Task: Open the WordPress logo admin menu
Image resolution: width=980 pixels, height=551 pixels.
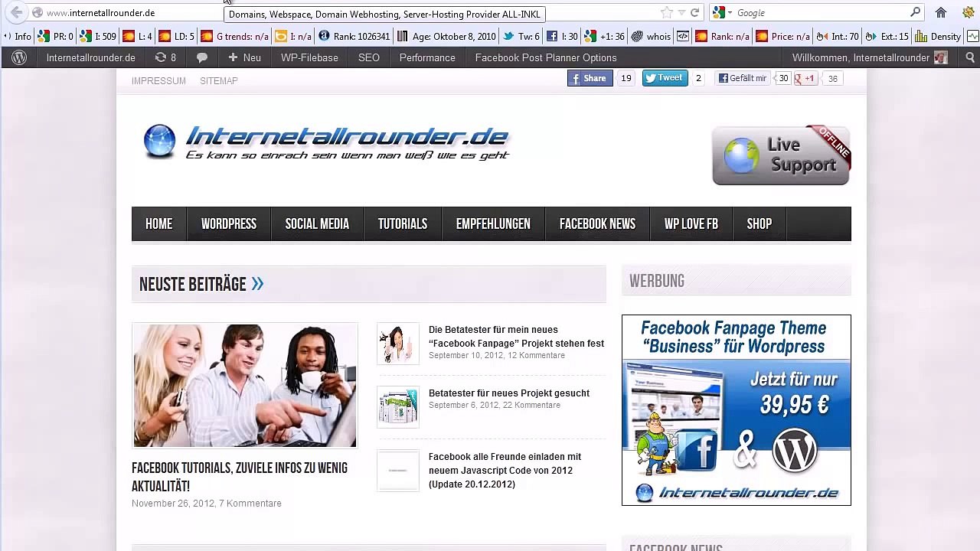Action: tap(19, 57)
